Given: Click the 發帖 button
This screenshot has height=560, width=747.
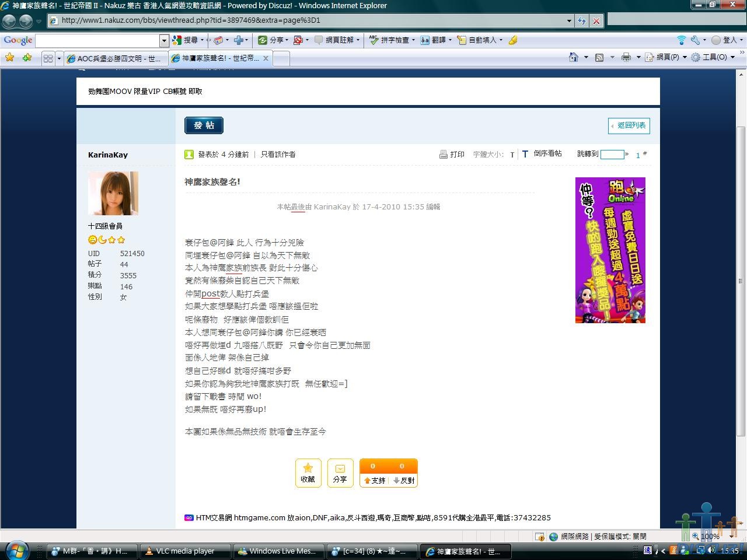Looking at the screenshot, I should point(204,125).
